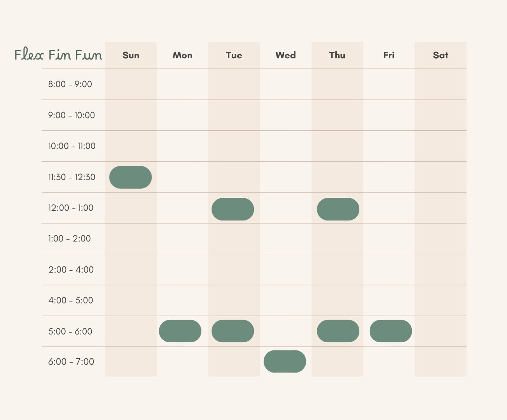Click the 10:00 - 11:00 row label
507x420 pixels.
tap(72, 146)
